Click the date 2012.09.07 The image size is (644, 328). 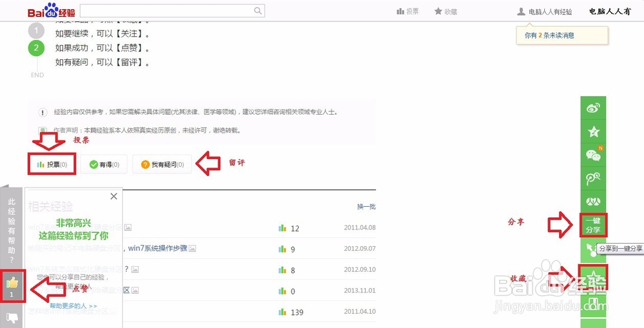(x=360, y=249)
